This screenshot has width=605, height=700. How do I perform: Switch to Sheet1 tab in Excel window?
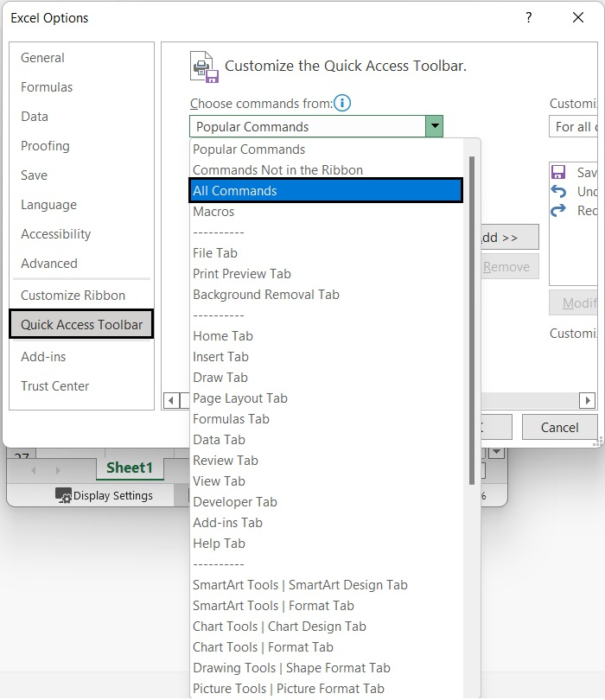click(x=130, y=468)
